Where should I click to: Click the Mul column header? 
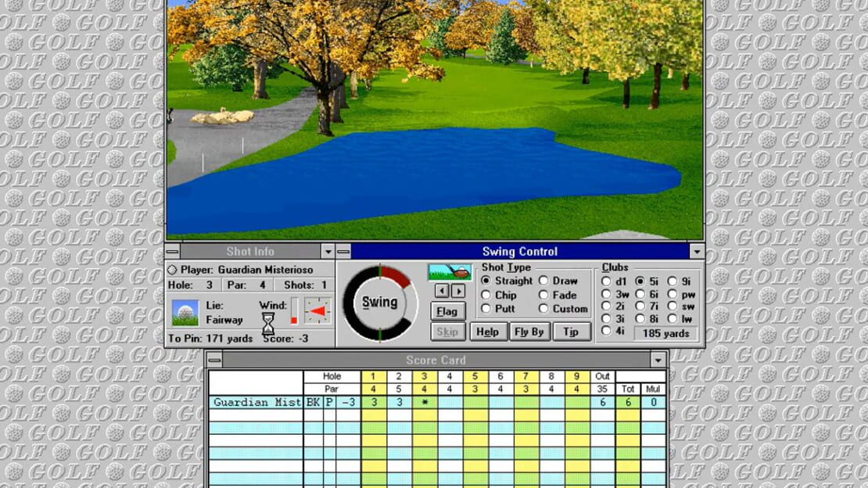click(x=653, y=389)
